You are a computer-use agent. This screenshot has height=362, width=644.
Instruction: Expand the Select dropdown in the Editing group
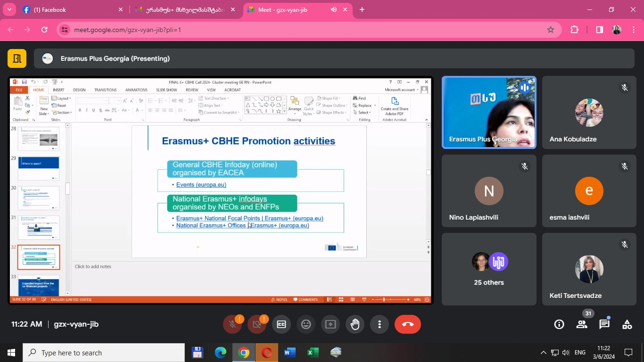[362, 113]
